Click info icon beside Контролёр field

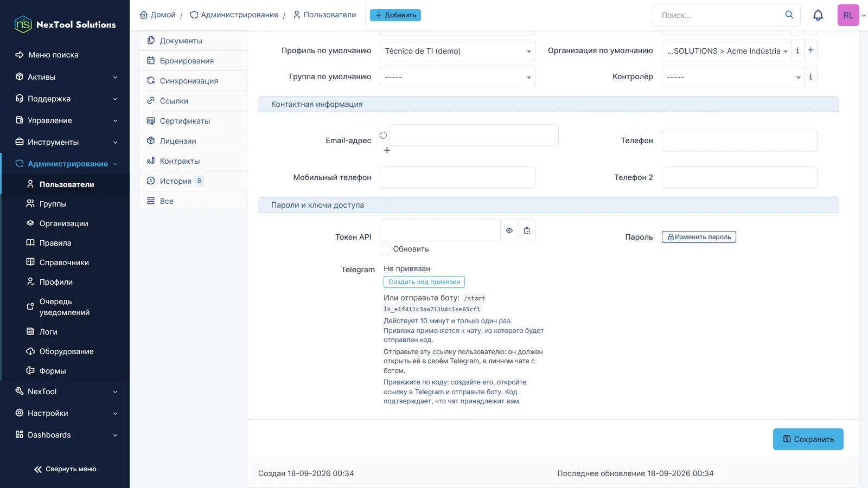click(x=810, y=76)
